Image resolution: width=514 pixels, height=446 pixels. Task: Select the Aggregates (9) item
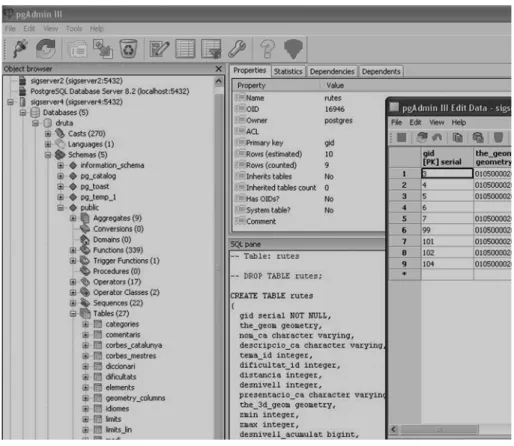[117, 218]
